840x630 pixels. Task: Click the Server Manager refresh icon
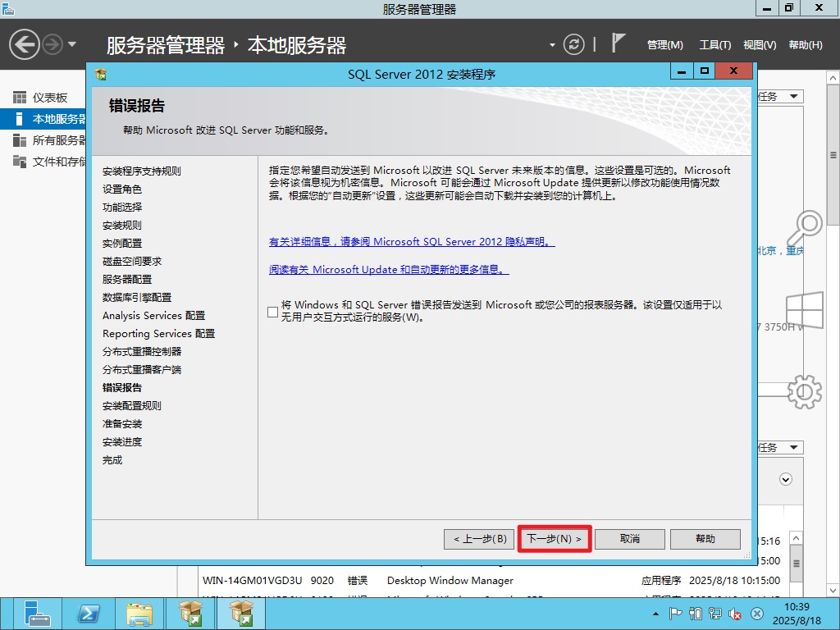pyautogui.click(x=573, y=44)
